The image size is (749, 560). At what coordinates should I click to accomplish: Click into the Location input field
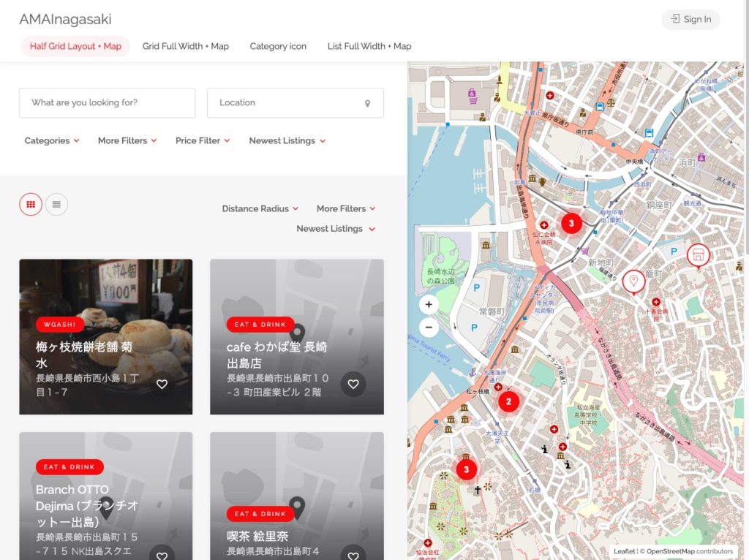coord(296,102)
